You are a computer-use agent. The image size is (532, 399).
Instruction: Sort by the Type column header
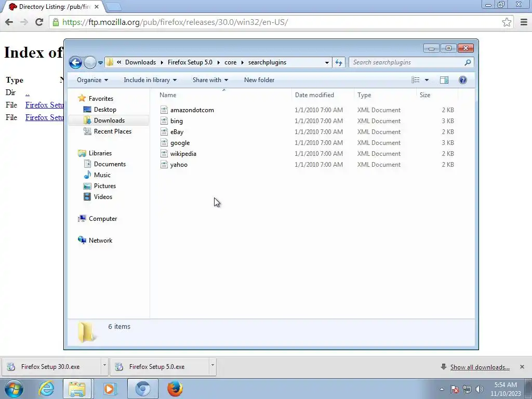[385, 95]
